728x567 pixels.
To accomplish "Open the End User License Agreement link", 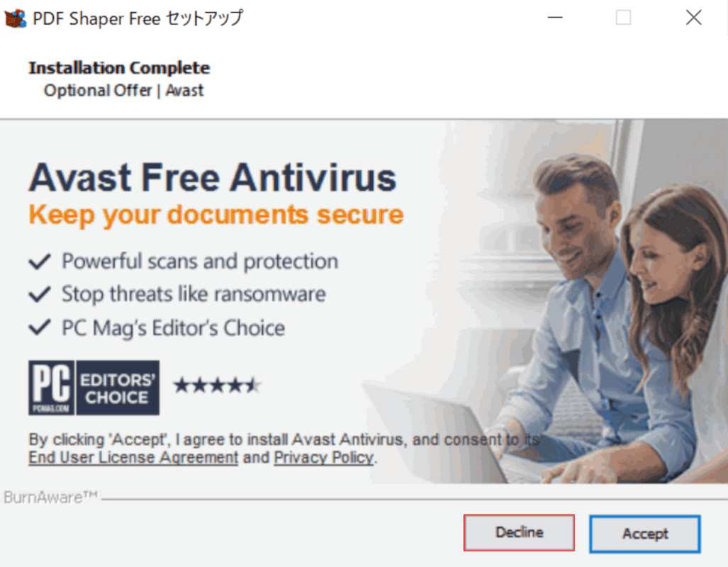I will (133, 457).
